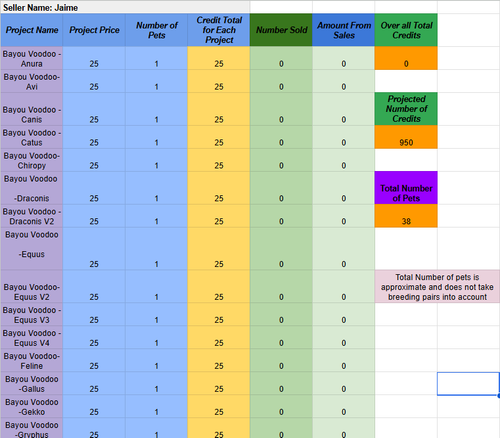Select the Number of Pets header cell
The width and height of the screenshot is (500, 438).
pyautogui.click(x=156, y=30)
